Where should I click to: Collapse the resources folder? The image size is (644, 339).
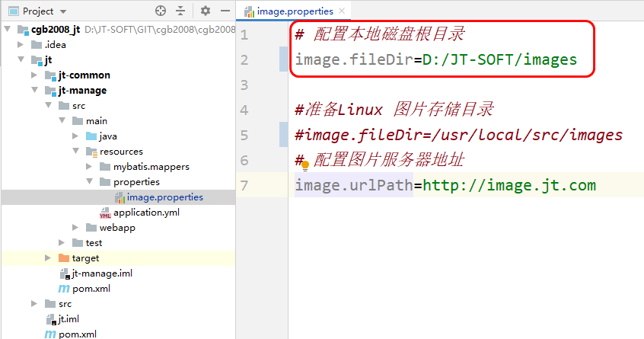pyautogui.click(x=76, y=151)
